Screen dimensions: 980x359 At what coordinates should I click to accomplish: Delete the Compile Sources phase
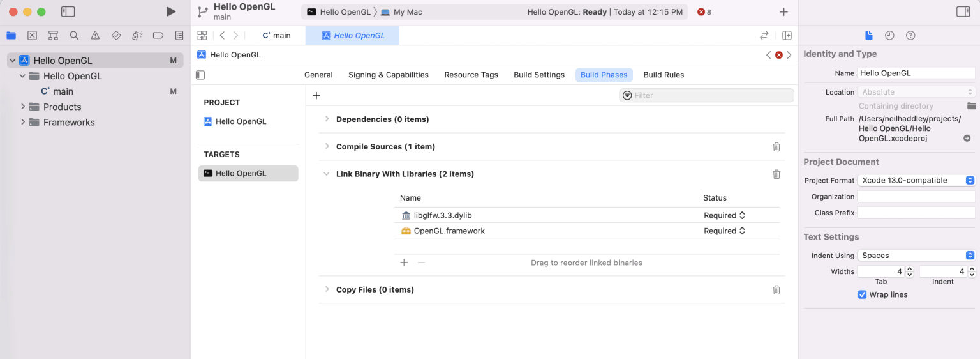pos(776,147)
